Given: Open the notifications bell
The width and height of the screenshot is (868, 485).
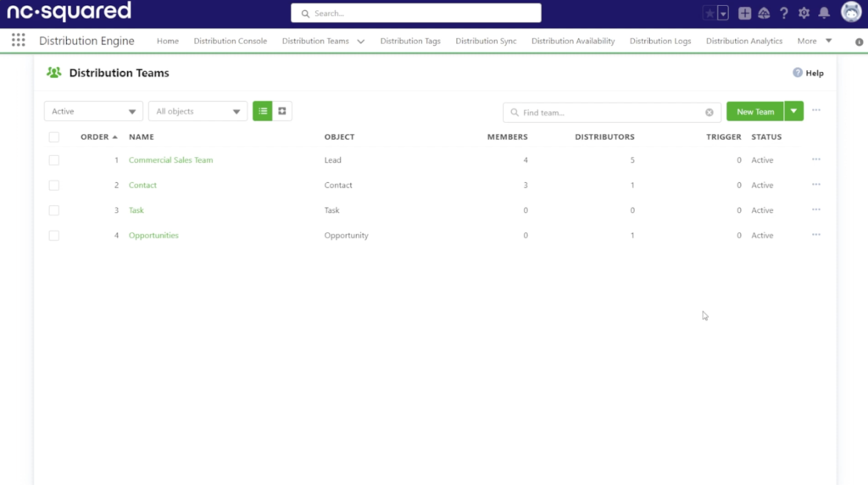Looking at the screenshot, I should coord(824,14).
